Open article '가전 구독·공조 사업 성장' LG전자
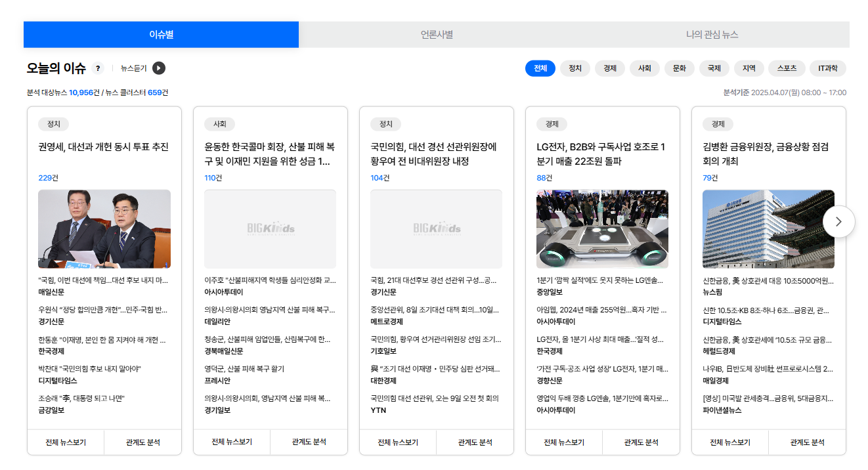Screen dimensions: 868x470 601,369
